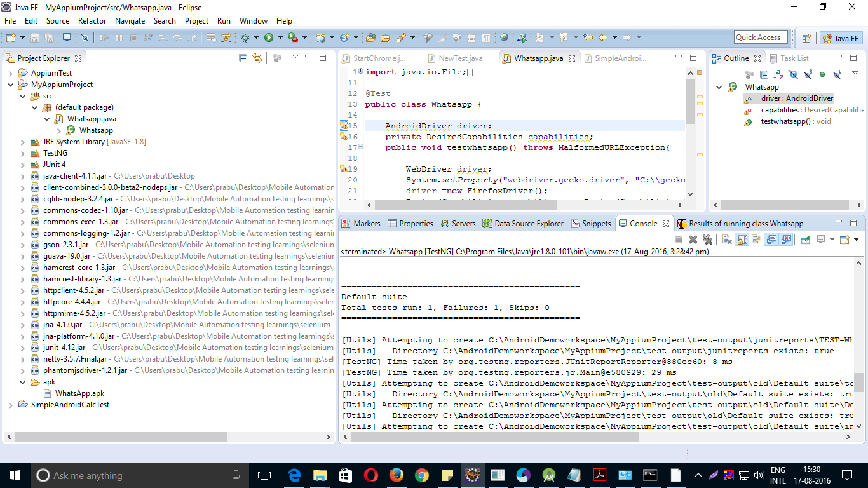The height and width of the screenshot is (488, 868).
Task: Expand JRE System Library node
Action: 22,142
